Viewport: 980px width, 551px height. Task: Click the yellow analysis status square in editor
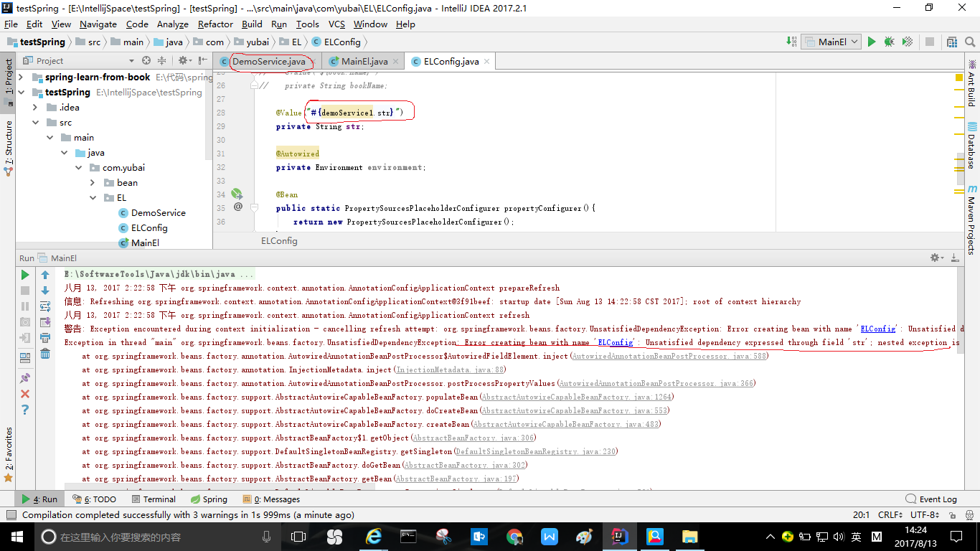tap(959, 77)
